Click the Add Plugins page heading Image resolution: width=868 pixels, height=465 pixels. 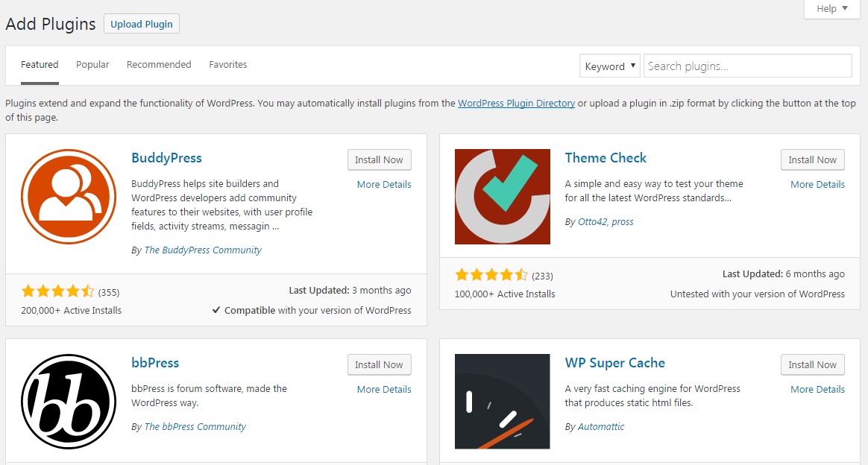(x=51, y=25)
